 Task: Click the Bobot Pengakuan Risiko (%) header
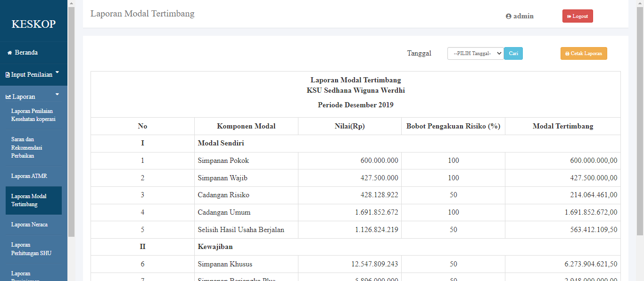pos(453,126)
